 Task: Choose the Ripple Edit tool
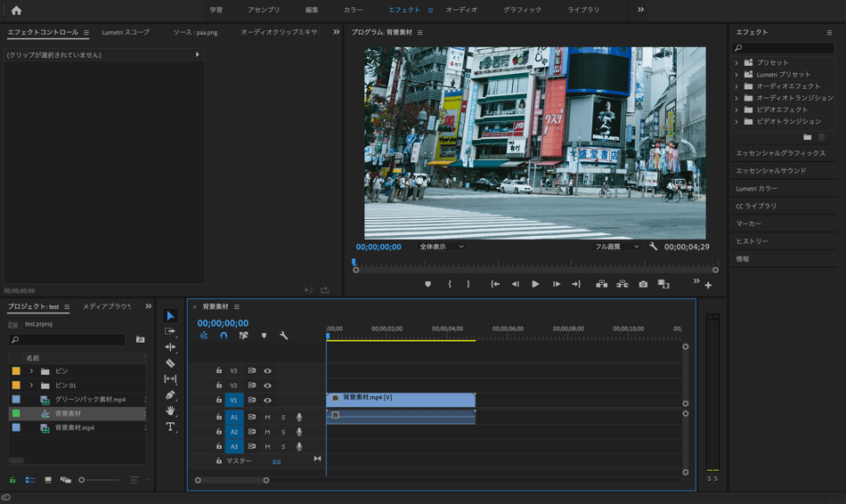(170, 347)
